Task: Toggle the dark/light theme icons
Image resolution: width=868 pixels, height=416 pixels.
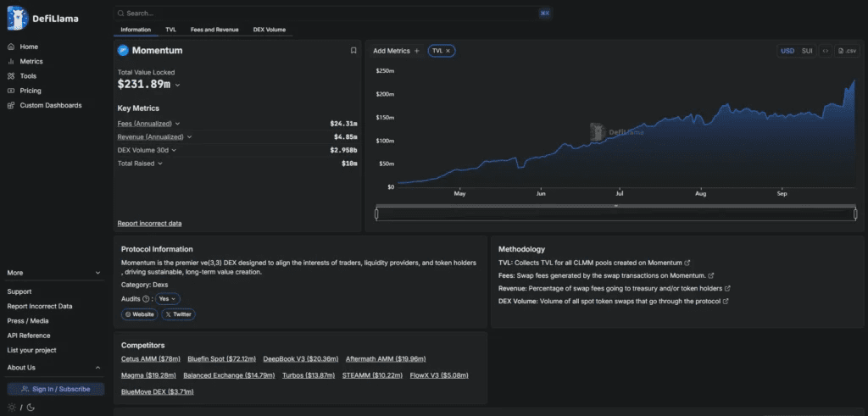Action: [21, 408]
